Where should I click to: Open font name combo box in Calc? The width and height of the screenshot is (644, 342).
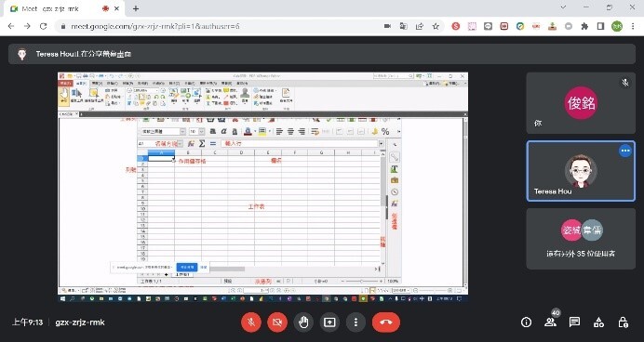tap(163, 132)
